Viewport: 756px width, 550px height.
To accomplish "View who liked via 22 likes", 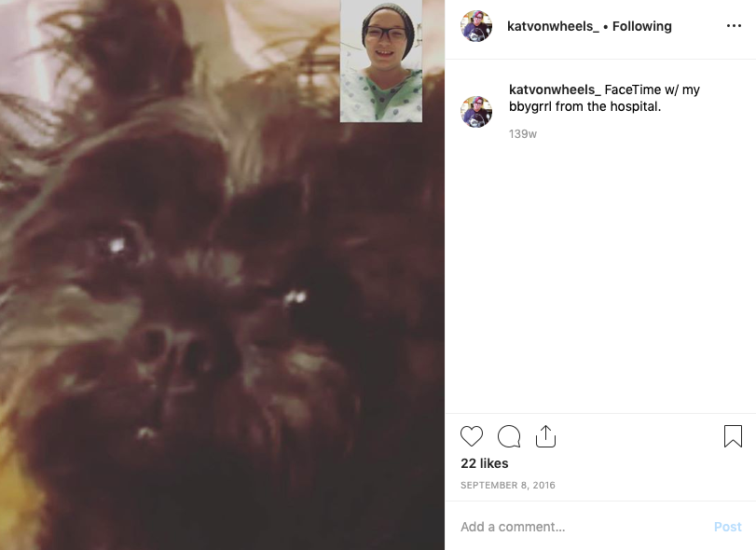I will [484, 463].
